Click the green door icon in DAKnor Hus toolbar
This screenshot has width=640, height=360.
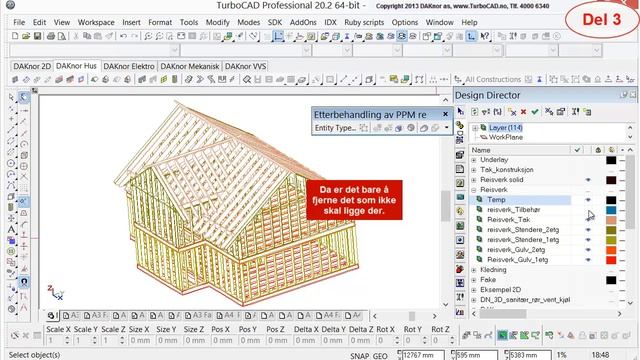point(175,79)
